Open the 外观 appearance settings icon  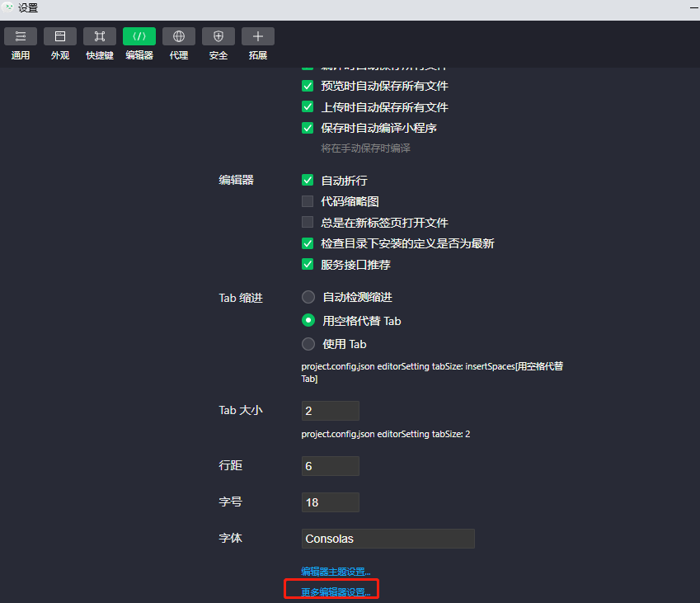pos(60,36)
